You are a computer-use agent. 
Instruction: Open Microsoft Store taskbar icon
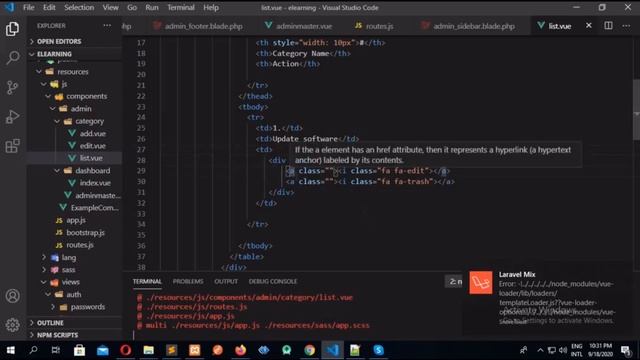pyautogui.click(x=79, y=350)
